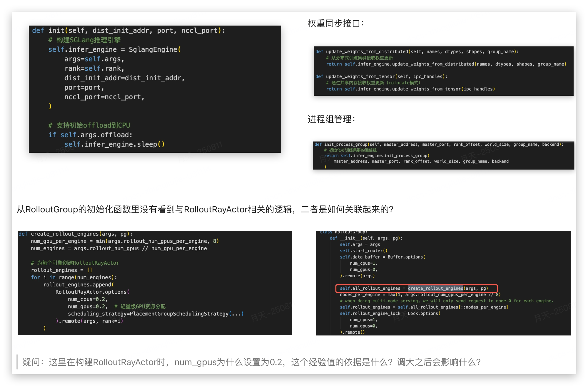Click the highlighted create_rollout_engines selection
This screenshot has width=588, height=386.
pos(435,288)
